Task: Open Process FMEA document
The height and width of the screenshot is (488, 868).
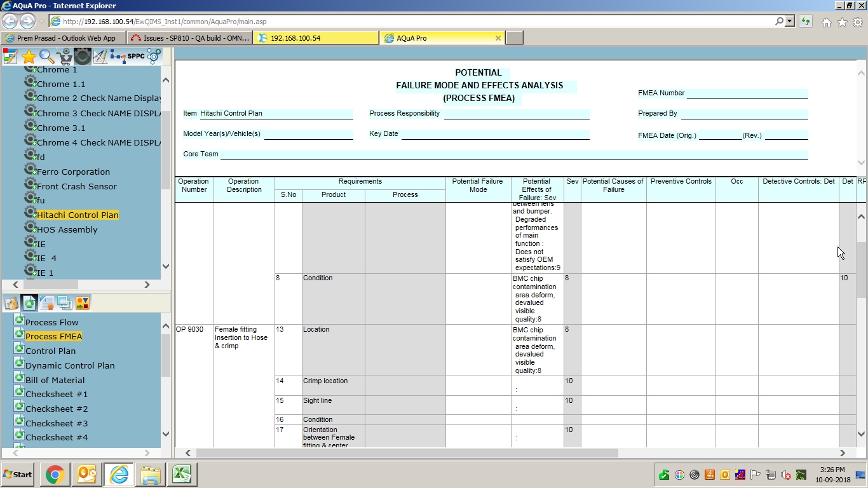Action: pyautogui.click(x=54, y=336)
